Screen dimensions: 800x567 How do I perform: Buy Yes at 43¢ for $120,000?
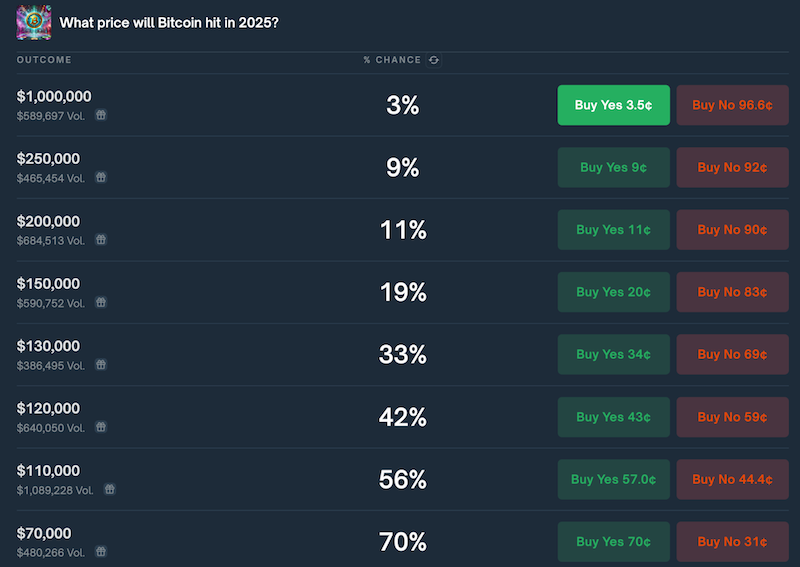pyautogui.click(x=613, y=417)
